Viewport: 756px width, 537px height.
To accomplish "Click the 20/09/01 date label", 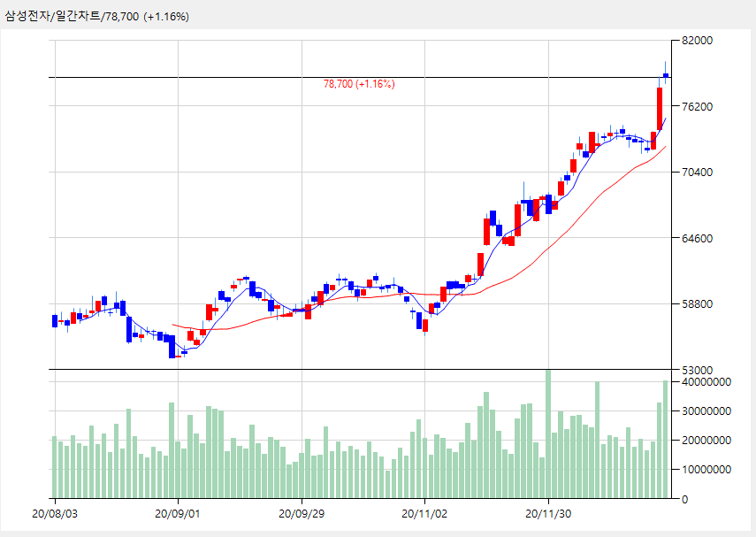I will point(177,514).
